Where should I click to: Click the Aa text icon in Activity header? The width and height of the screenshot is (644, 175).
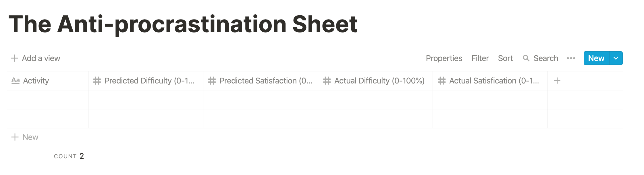click(x=16, y=81)
